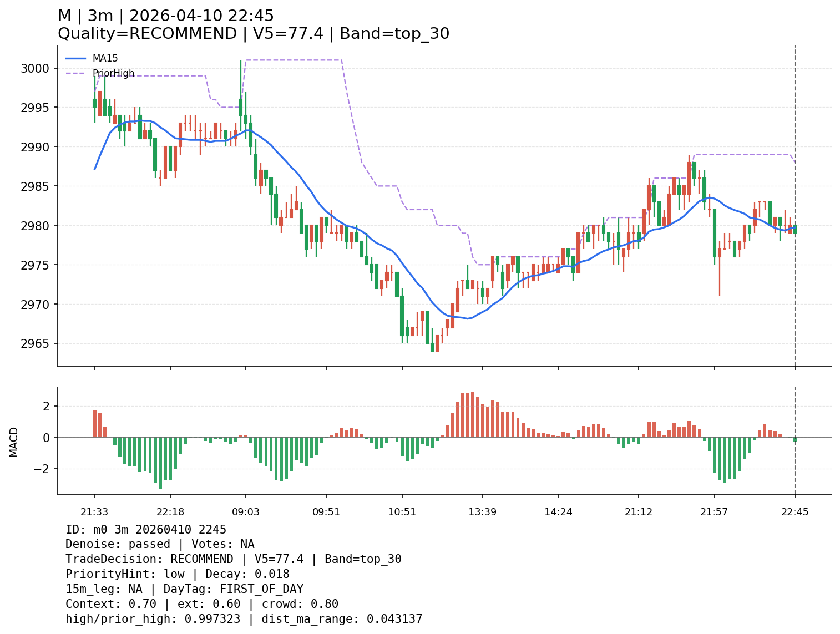Click the purple dashed PriorHigh legend sample

tap(76, 73)
